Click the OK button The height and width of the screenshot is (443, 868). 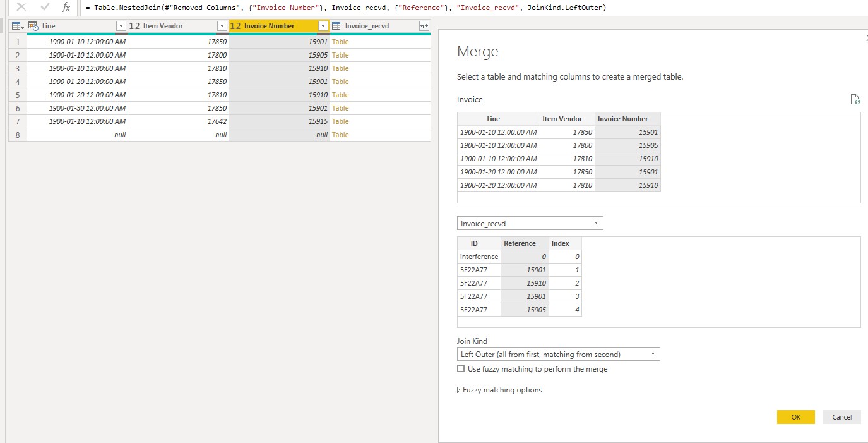[x=795, y=417]
